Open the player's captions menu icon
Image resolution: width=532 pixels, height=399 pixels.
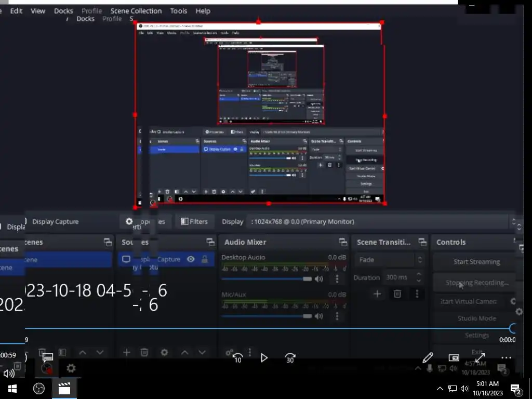pos(48,357)
